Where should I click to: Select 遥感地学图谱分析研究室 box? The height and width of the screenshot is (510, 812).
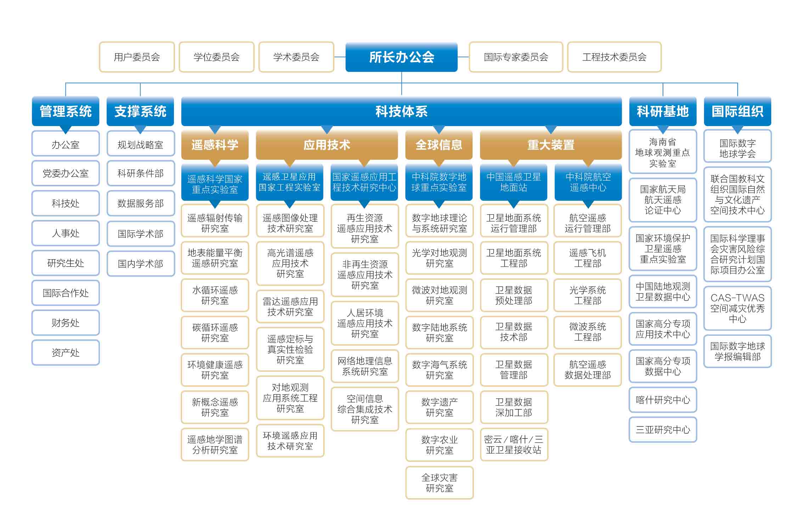[215, 444]
